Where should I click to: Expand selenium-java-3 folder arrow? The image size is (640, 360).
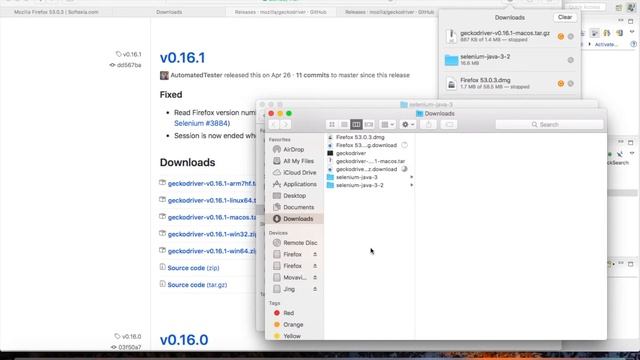point(411,177)
